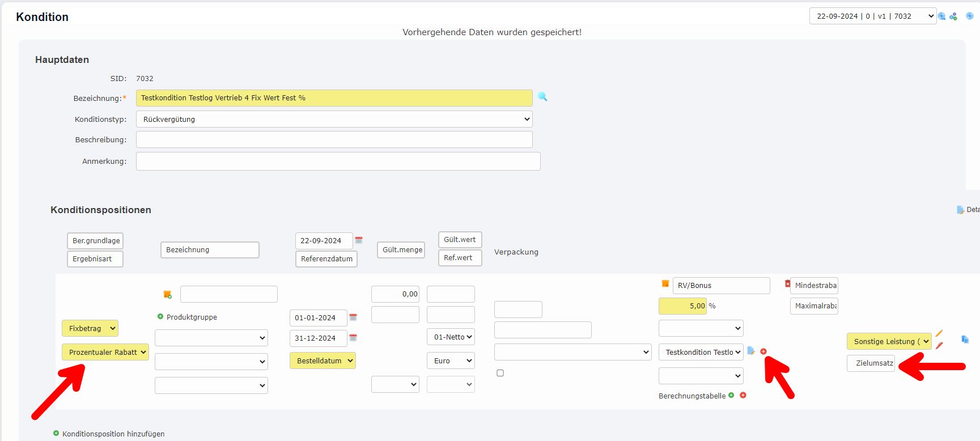Open Konditionstyp dropdown showing Rückvergütung
The height and width of the screenshot is (441, 980).
(334, 119)
